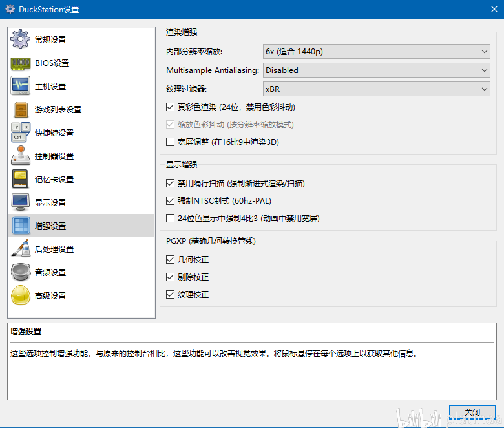
Task: Toggle 缩放色彩抖动 checkbox
Action: pyautogui.click(x=170, y=124)
